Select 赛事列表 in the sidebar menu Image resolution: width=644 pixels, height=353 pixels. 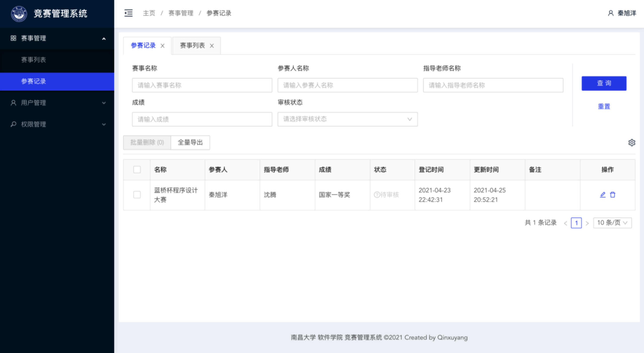(33, 60)
